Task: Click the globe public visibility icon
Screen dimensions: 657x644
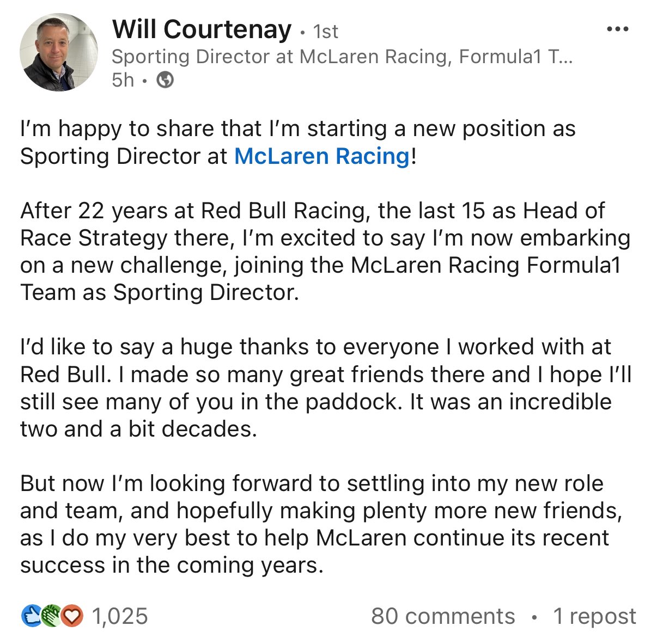Action: click(x=165, y=81)
